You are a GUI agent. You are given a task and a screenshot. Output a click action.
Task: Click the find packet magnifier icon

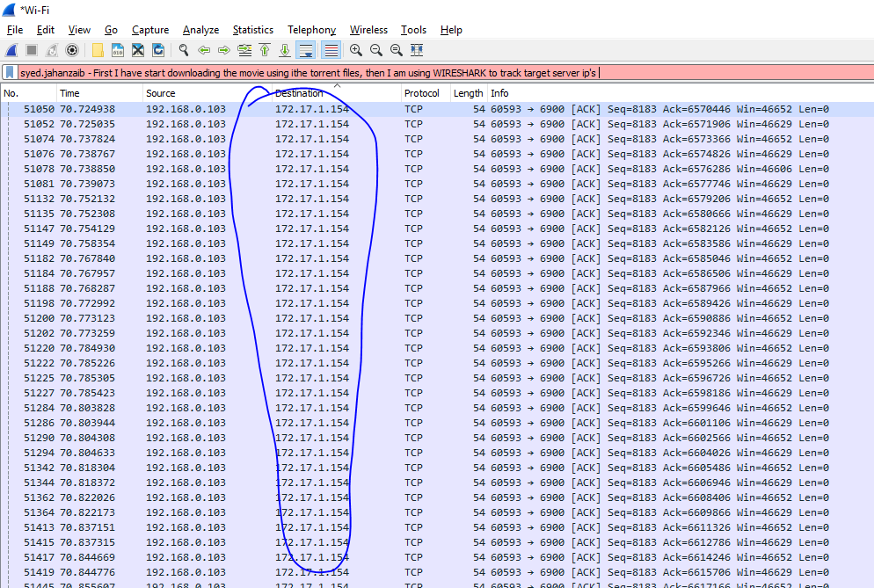[x=183, y=50]
